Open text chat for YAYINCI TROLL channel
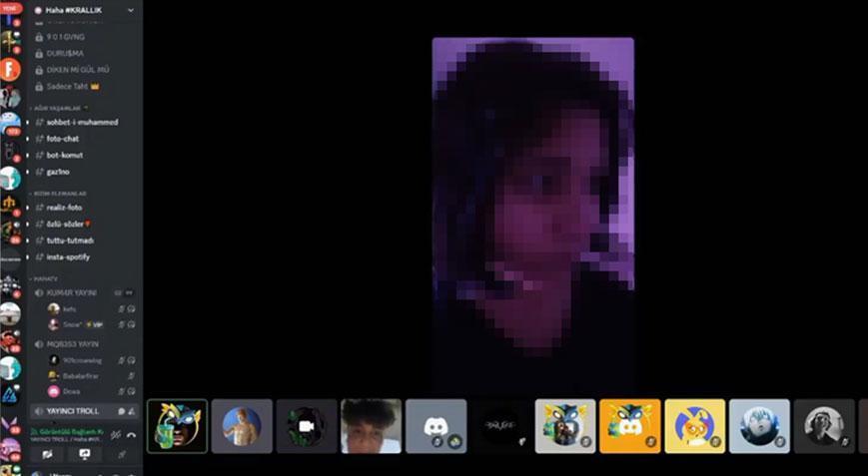Image resolution: width=868 pixels, height=476 pixels. tap(121, 411)
